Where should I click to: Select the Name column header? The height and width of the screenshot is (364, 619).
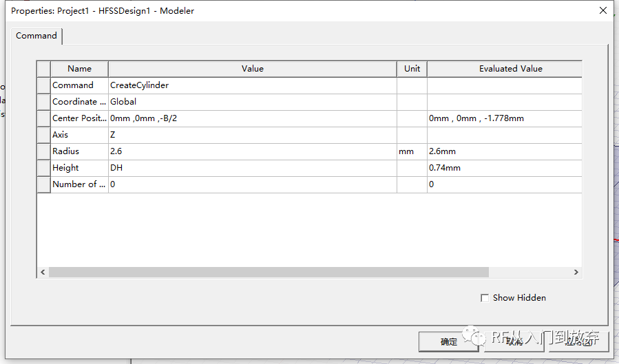point(79,69)
